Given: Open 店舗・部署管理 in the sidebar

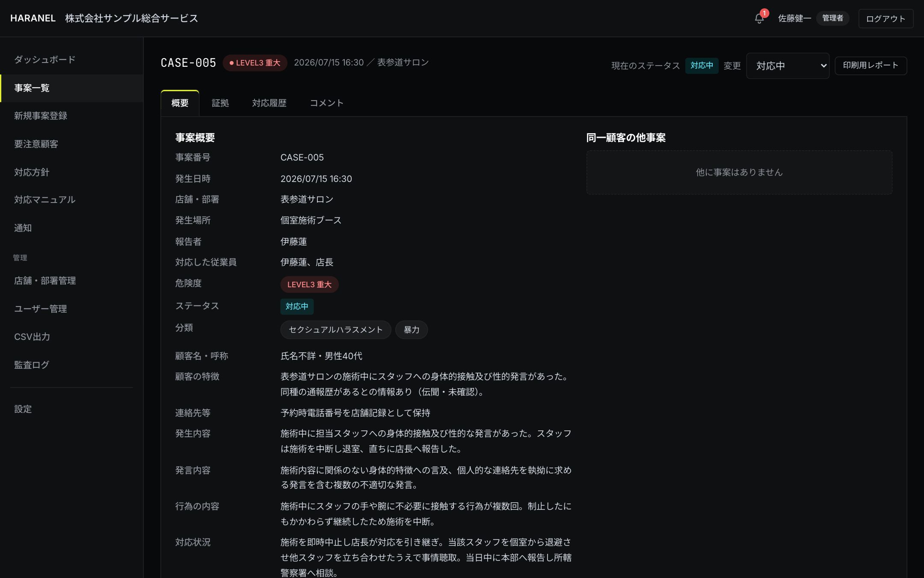Looking at the screenshot, I should 71,281.
